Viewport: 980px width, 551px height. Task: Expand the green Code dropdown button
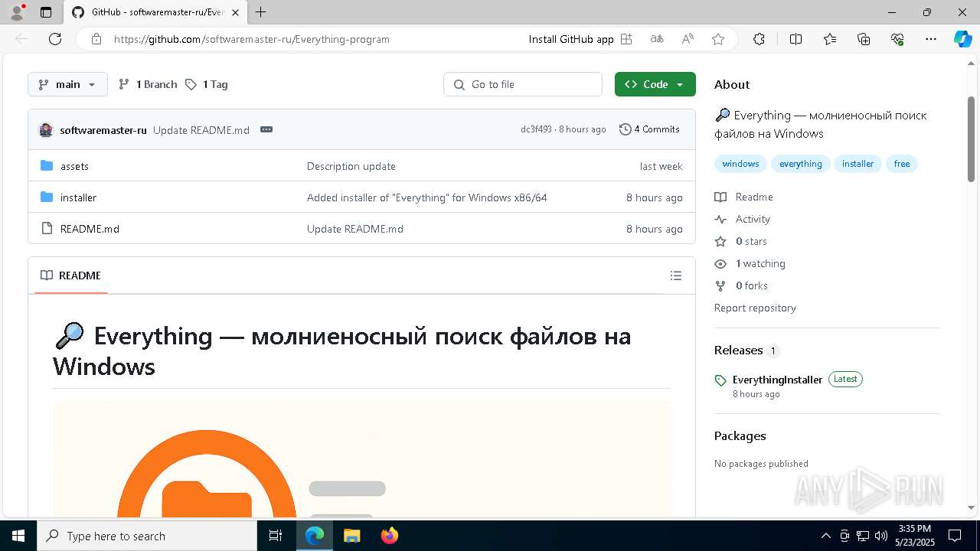[655, 84]
